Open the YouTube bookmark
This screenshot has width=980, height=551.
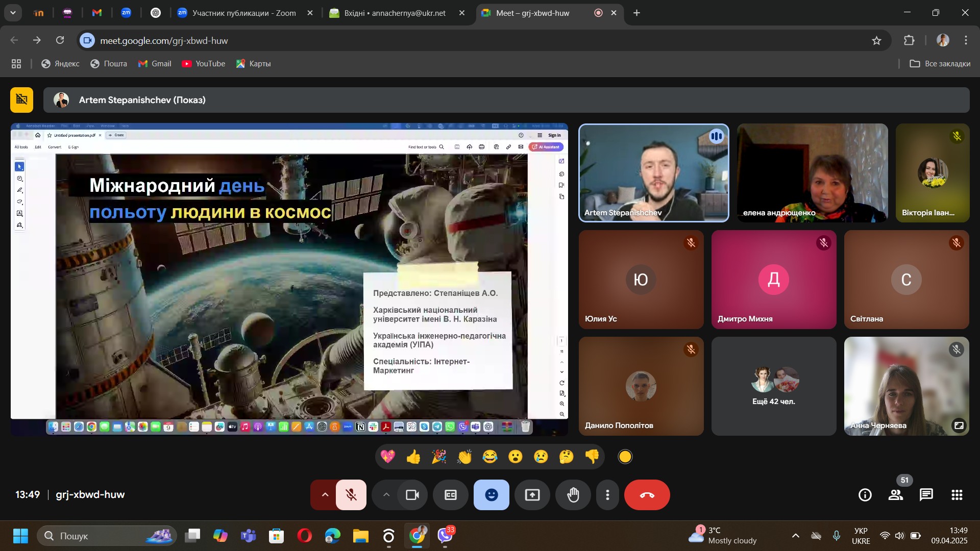pyautogui.click(x=203, y=64)
